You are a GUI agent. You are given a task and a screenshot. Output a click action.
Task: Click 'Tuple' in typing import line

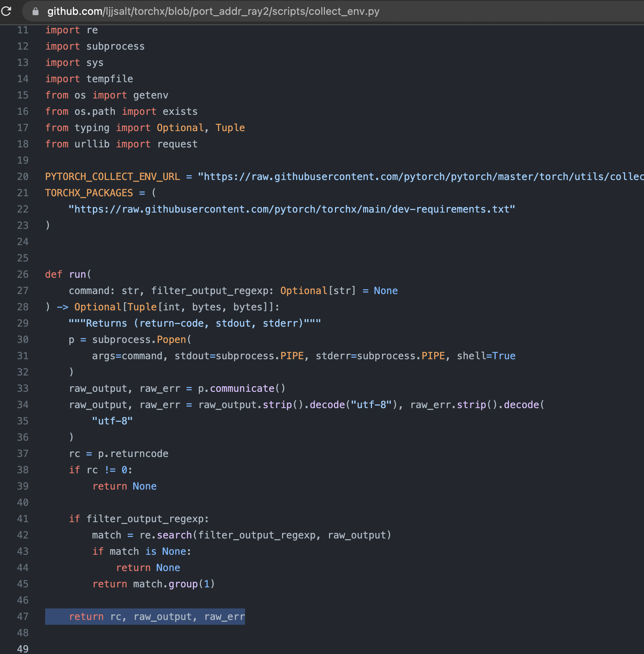(x=230, y=128)
